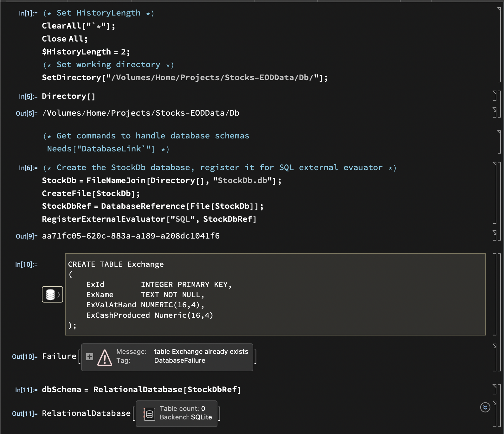Viewport: 504px width, 434px height.
Task: Select the Out[9] UUID output cell bracket
Action: [495, 235]
